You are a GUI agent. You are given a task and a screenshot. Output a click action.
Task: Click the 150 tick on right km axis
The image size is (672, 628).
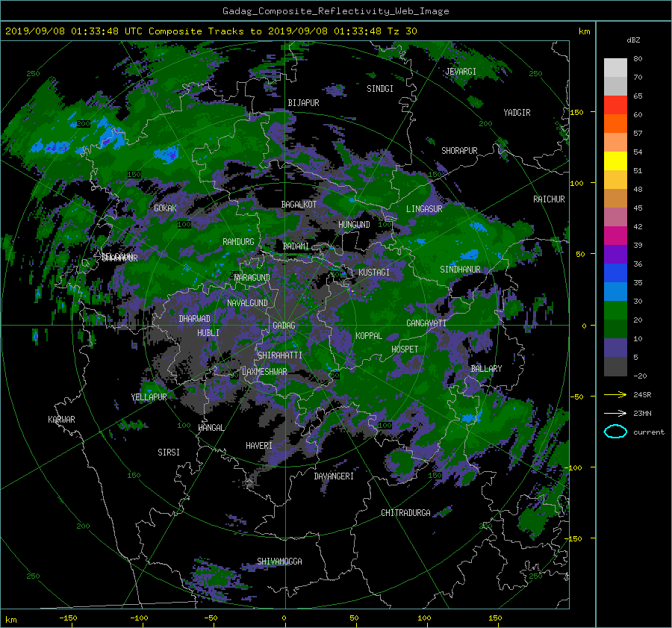(576, 112)
